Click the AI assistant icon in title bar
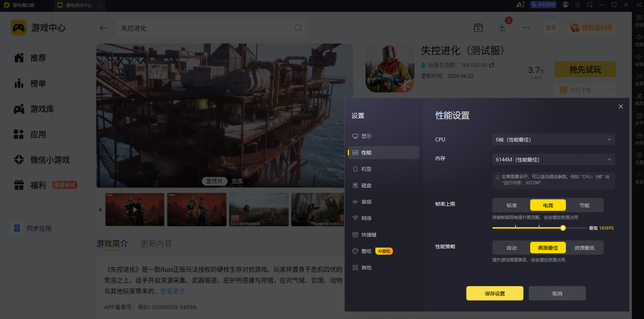Viewport: 644px width, 319px height. pyautogui.click(x=521, y=5)
